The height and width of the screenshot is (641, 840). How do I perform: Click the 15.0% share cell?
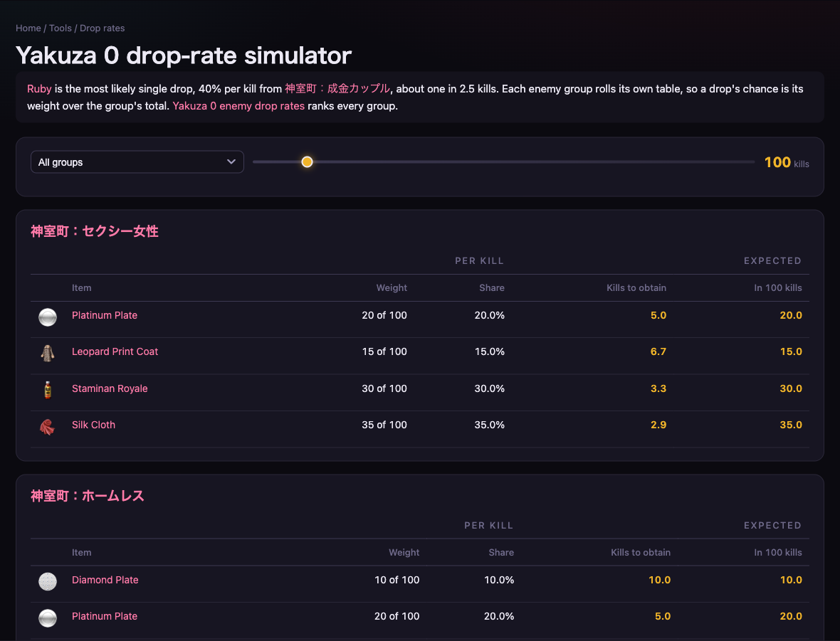click(x=490, y=352)
